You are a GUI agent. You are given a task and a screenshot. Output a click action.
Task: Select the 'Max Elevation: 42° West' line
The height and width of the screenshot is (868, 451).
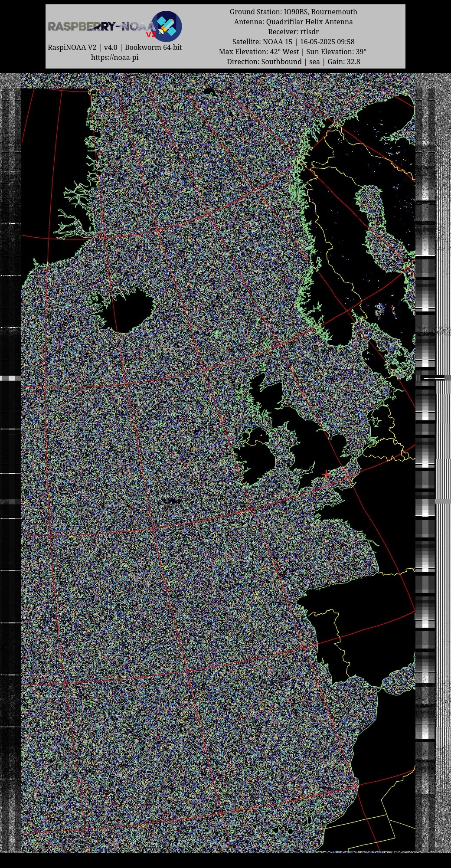click(293, 52)
